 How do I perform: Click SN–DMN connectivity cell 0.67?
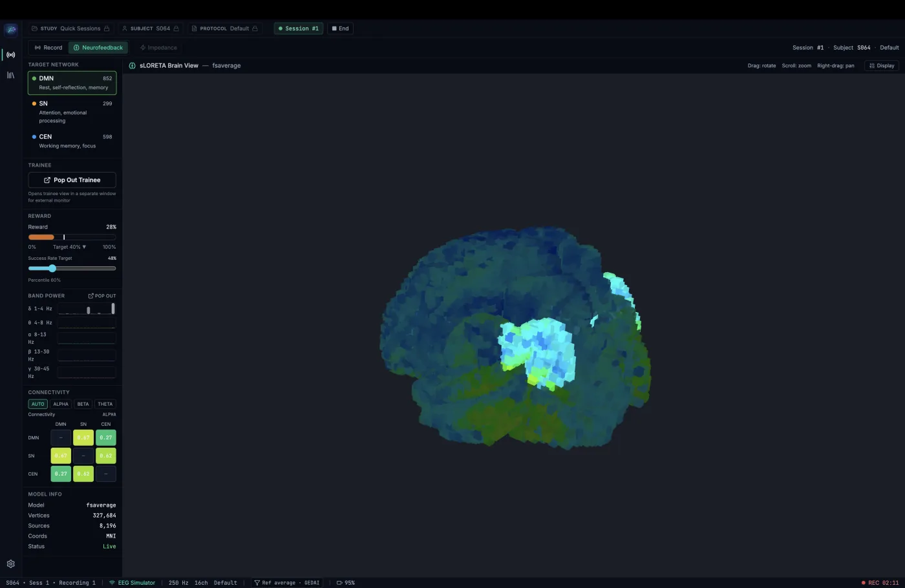(61, 456)
